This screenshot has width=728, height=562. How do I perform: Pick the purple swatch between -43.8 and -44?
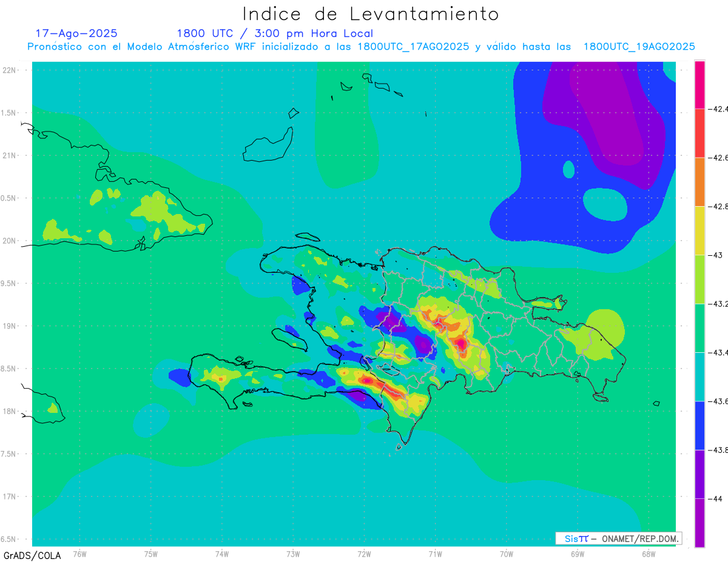tap(699, 474)
